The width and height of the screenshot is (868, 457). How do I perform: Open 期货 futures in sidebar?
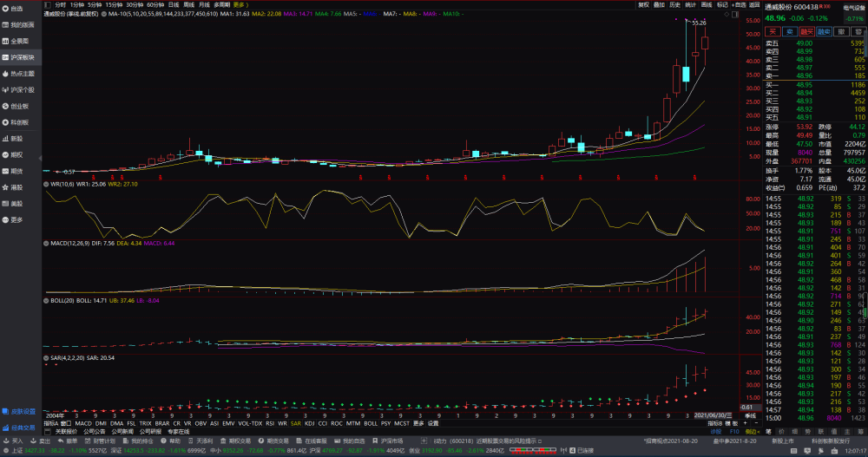click(16, 171)
